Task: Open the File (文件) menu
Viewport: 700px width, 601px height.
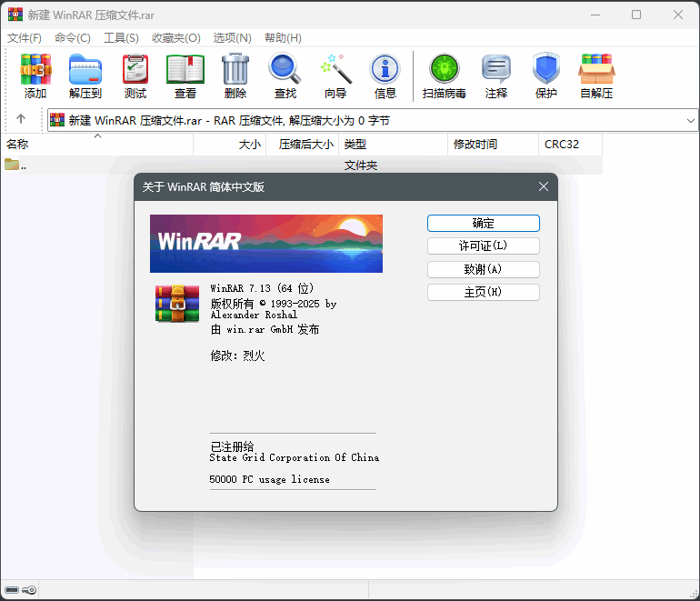Action: [x=25, y=37]
